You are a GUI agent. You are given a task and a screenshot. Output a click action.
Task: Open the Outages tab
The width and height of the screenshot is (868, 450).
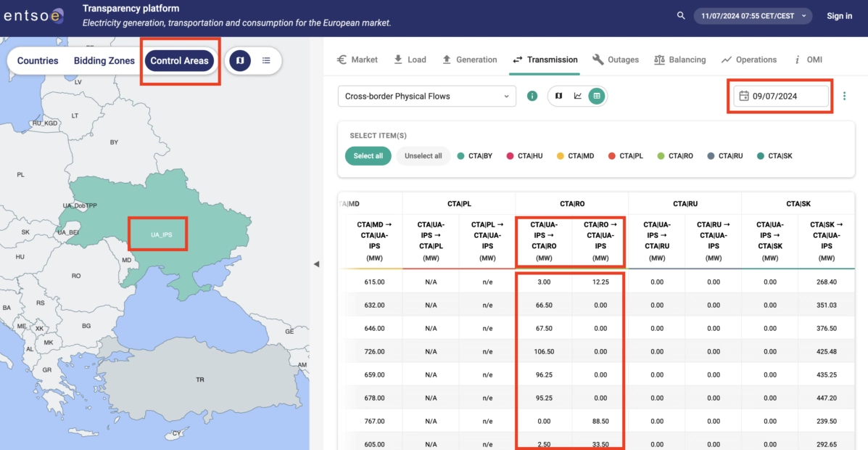pyautogui.click(x=615, y=60)
